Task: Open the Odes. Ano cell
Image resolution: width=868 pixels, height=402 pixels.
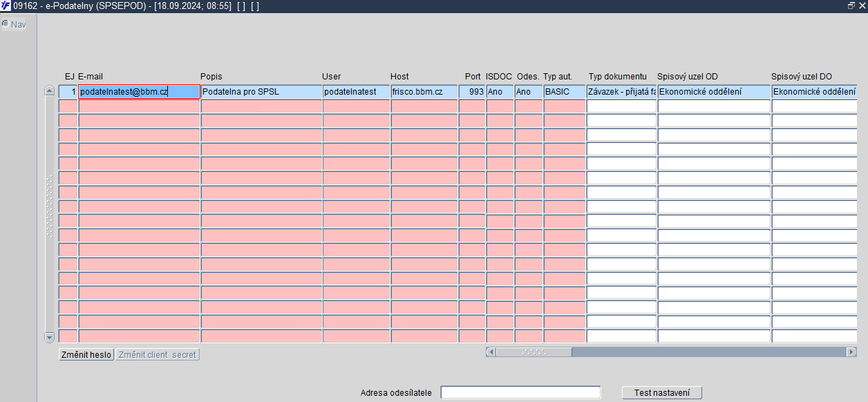Action: (x=529, y=91)
